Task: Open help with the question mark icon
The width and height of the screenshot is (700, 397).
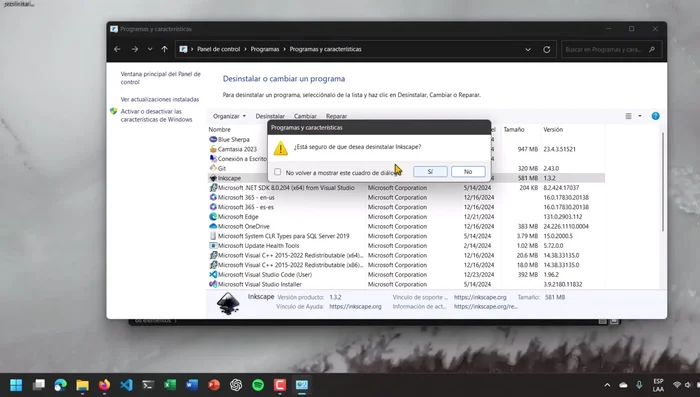Action: 655,116
